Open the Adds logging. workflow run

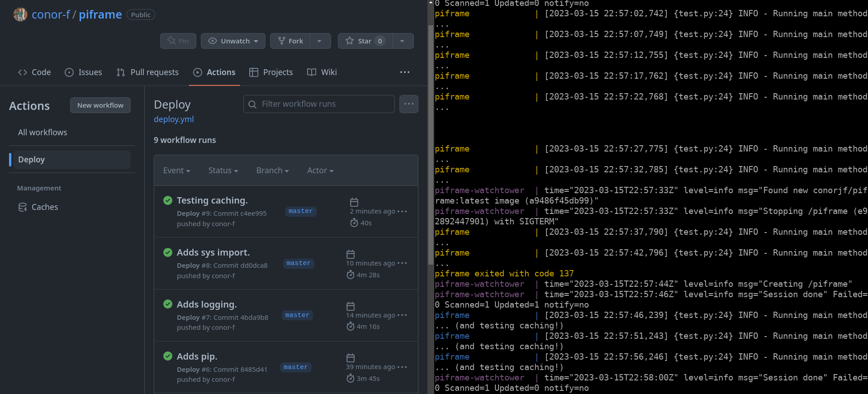[x=207, y=304]
